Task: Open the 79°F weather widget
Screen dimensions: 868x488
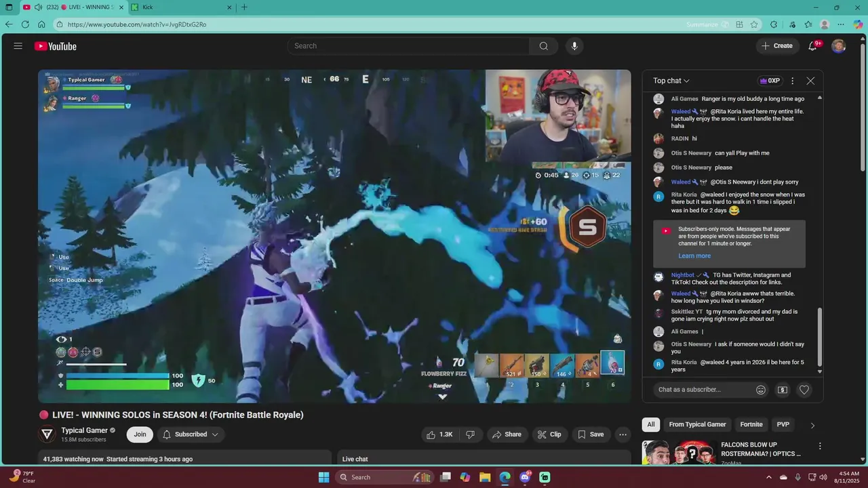Action: click(22, 477)
